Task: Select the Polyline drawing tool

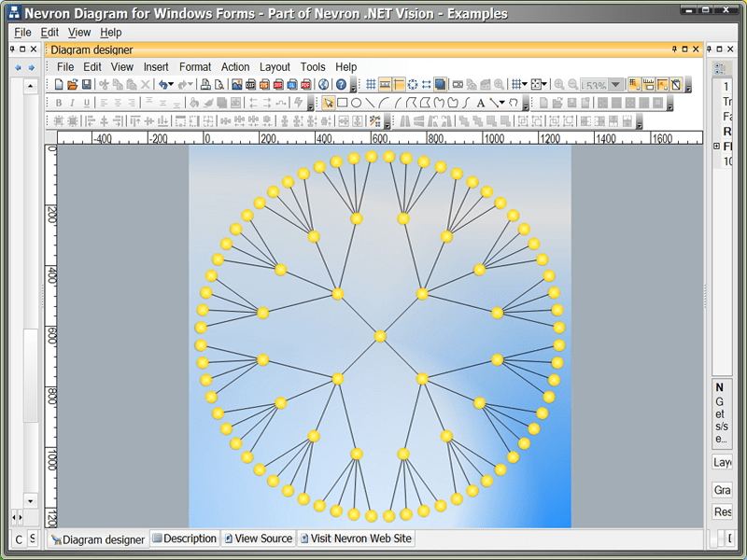Action: [409, 102]
